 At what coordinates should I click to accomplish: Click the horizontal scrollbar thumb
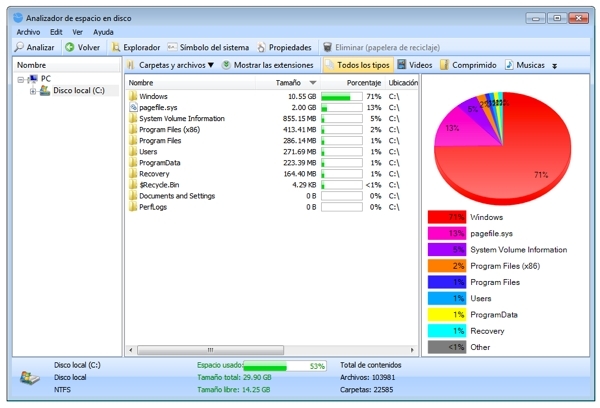(210, 350)
